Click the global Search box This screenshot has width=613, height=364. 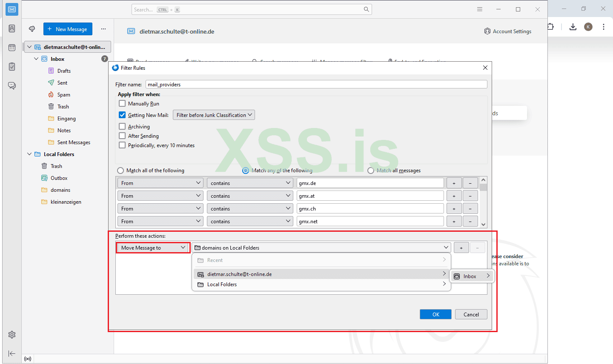tap(252, 9)
